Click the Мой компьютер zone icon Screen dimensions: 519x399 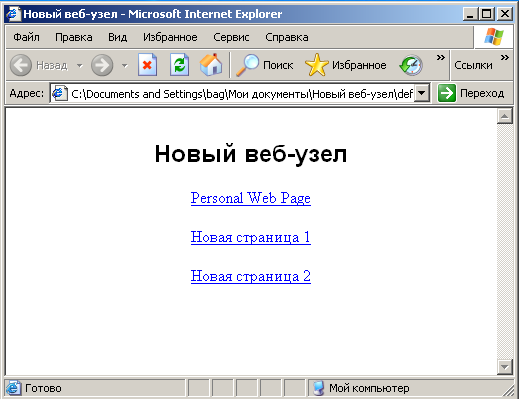318,388
